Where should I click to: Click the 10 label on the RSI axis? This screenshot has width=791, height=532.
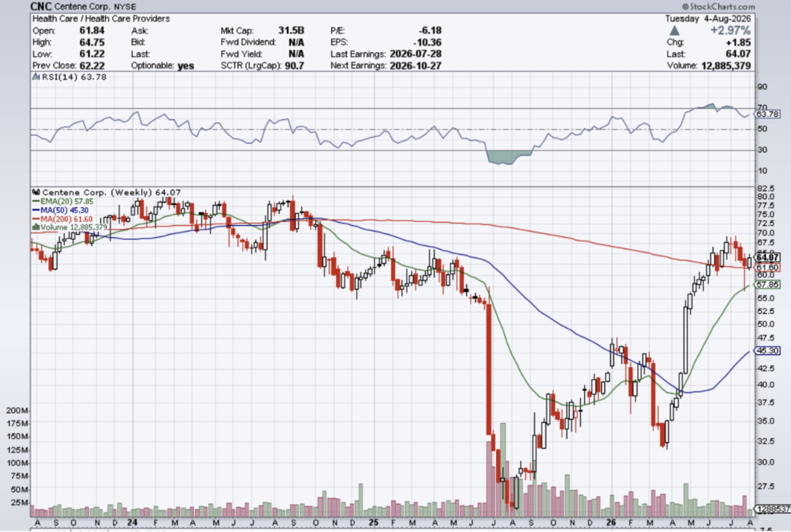(x=761, y=171)
